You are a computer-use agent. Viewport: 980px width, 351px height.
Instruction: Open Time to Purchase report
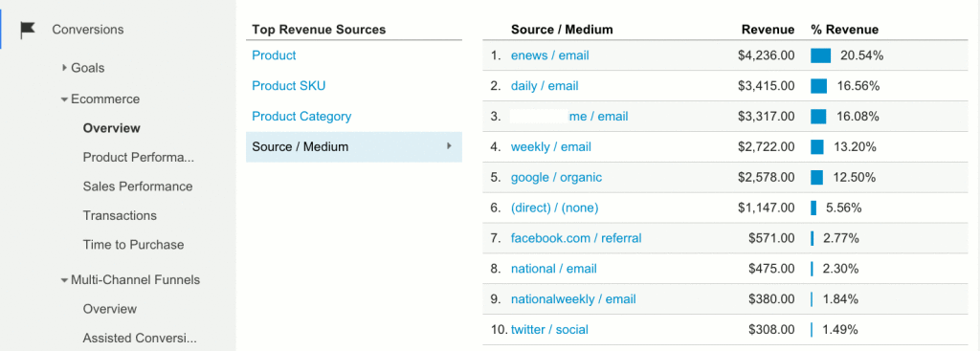click(x=134, y=245)
